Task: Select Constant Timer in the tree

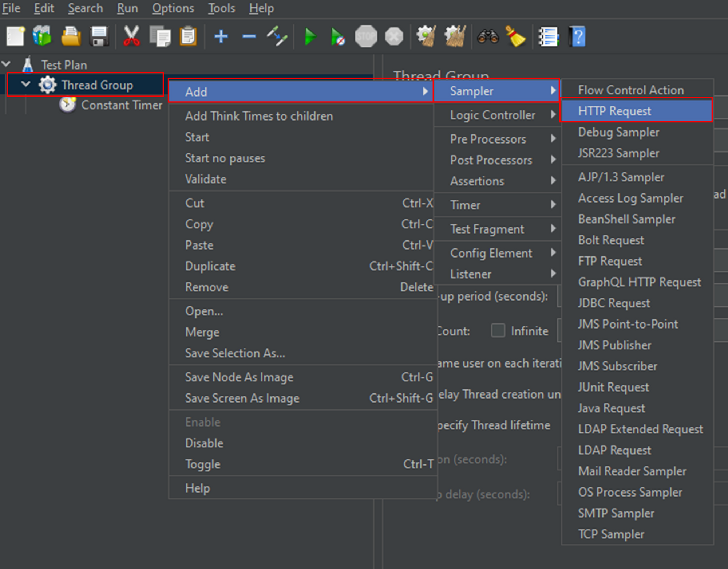Action: point(121,105)
